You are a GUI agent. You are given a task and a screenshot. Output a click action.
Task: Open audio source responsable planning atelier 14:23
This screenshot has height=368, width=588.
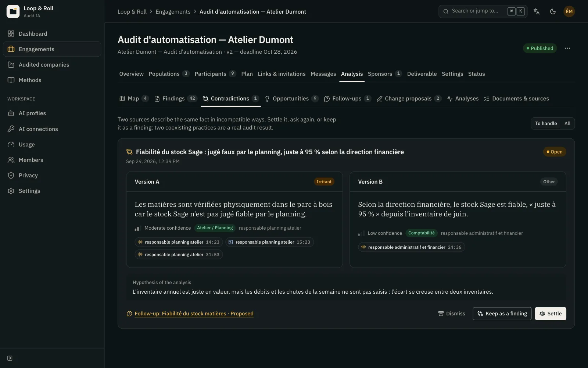point(179,242)
